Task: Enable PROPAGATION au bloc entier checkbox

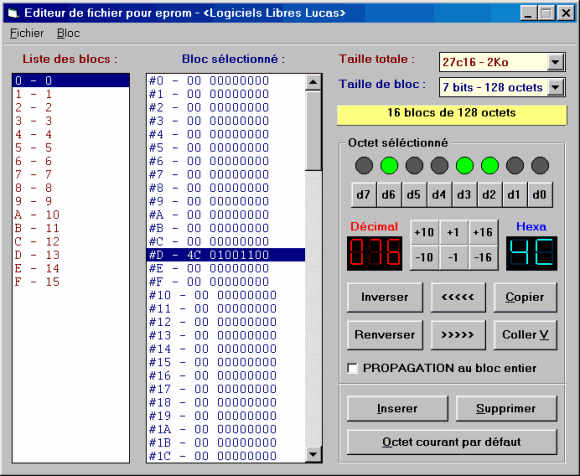Action: tap(353, 368)
